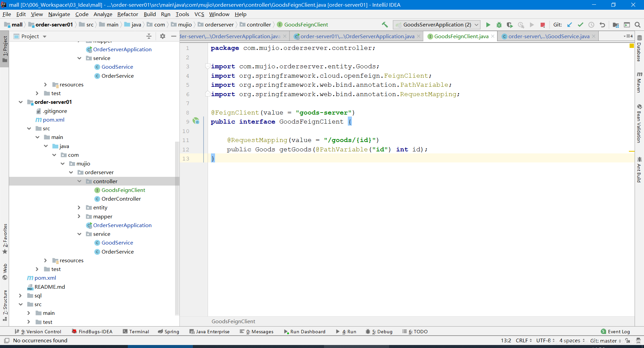Click the gutter implementation icon on line 9
644x348 pixels.
196,121
